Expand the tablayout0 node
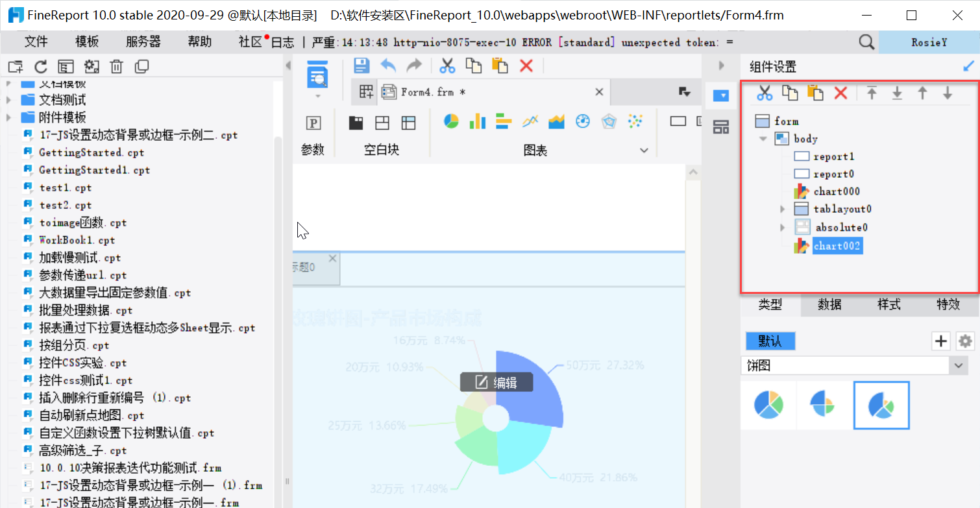The height and width of the screenshot is (508, 980). click(x=783, y=209)
